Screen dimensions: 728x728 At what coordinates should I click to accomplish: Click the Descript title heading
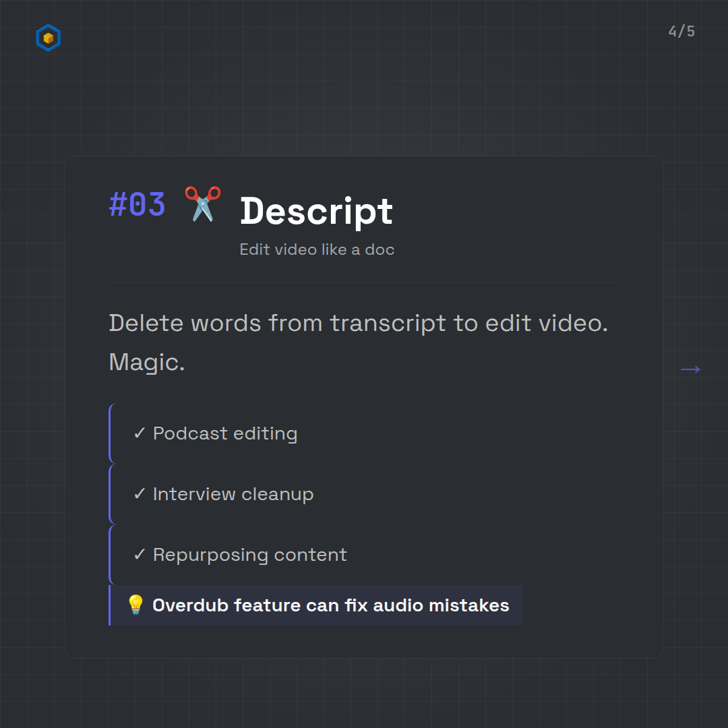coord(316,211)
